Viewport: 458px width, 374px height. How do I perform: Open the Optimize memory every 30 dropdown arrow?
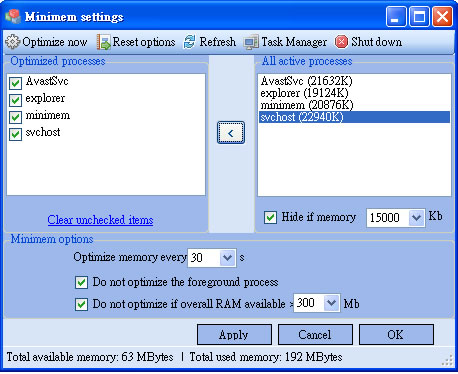coord(227,258)
